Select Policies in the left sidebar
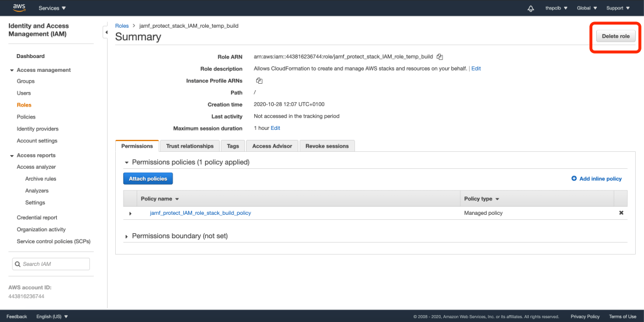644x322 pixels. tap(26, 117)
